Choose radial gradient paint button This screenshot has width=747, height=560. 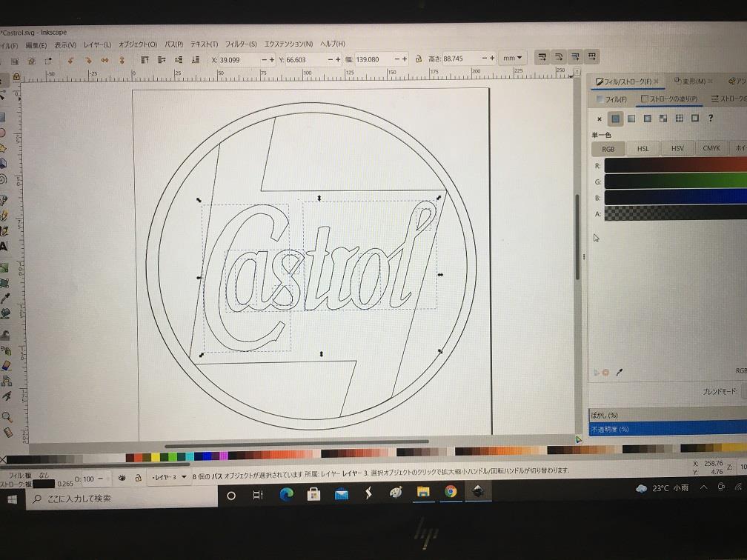point(648,118)
